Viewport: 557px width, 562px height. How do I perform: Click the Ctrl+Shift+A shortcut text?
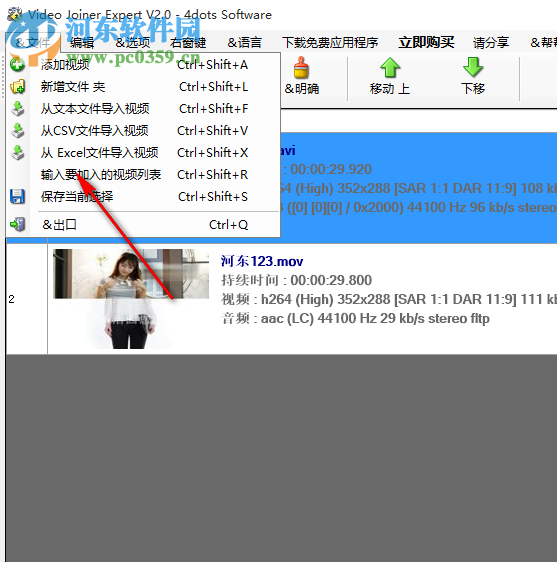(212, 65)
